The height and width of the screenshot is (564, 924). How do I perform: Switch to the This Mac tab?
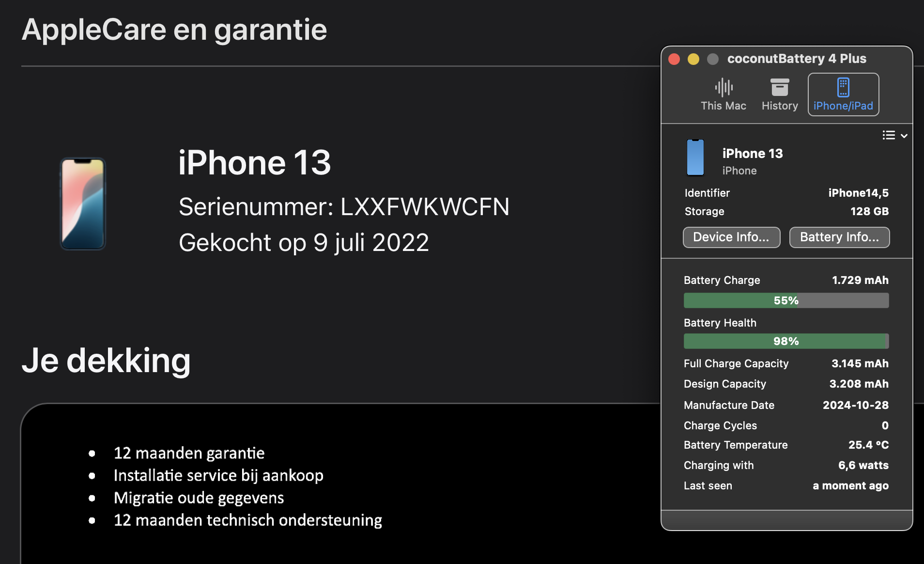[x=724, y=94]
